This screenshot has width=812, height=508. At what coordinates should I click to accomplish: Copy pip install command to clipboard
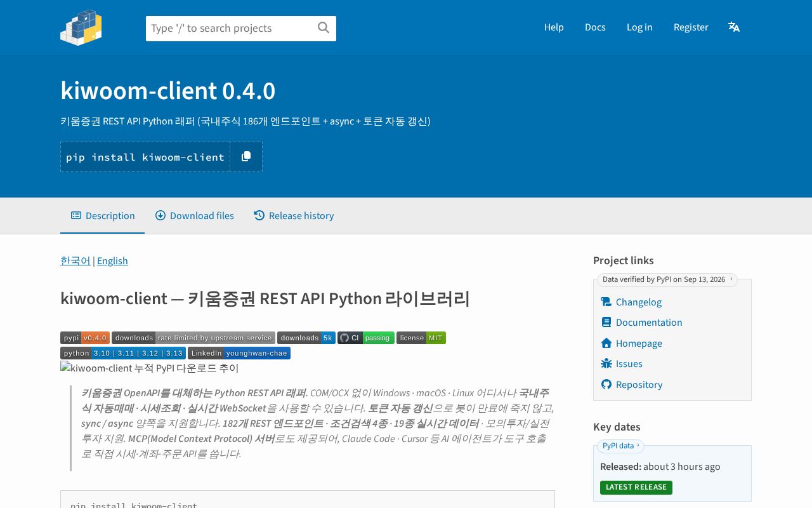click(246, 157)
